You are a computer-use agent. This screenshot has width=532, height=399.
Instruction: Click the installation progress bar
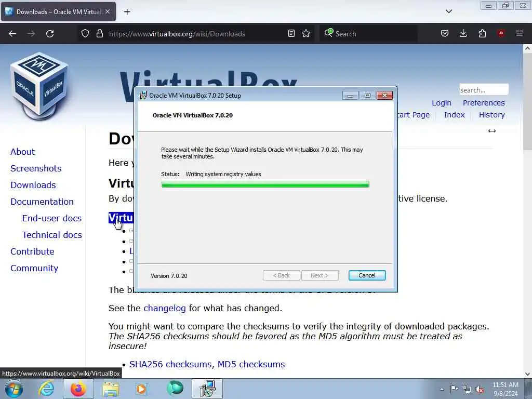(x=265, y=184)
